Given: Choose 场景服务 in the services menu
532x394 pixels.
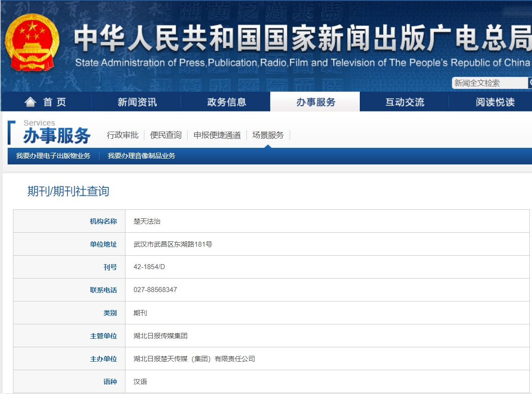Looking at the screenshot, I should pyautogui.click(x=268, y=135).
